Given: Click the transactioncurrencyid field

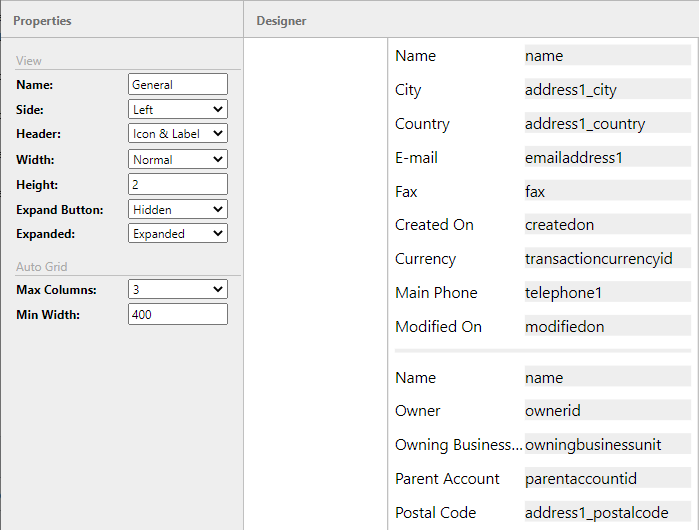Looking at the screenshot, I should click(x=607, y=259).
